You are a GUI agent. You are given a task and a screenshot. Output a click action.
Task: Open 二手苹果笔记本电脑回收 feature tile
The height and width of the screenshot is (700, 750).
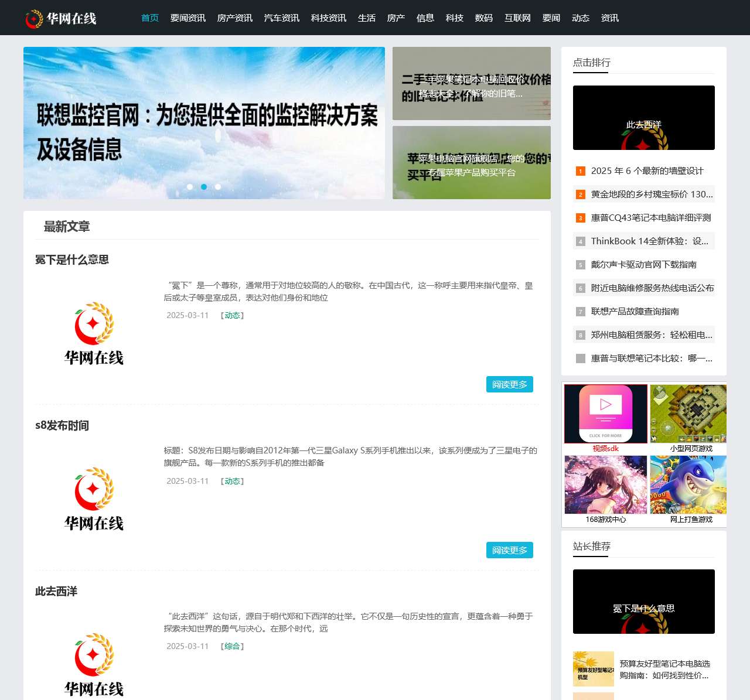(472, 83)
